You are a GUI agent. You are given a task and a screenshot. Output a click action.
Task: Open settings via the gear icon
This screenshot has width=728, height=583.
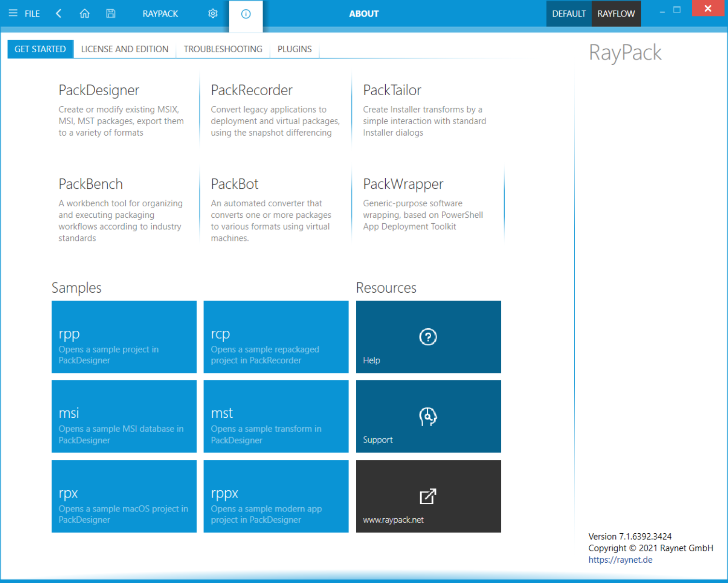[x=213, y=14]
